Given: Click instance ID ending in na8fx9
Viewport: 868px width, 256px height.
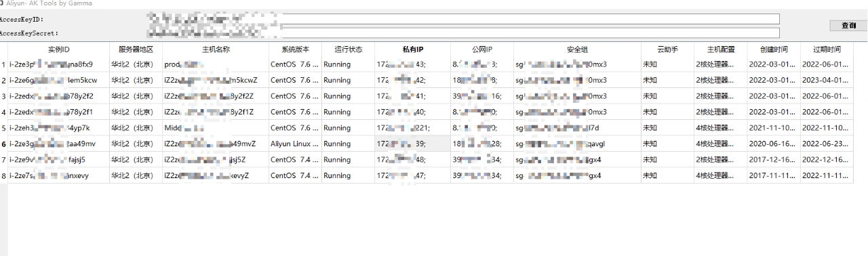Looking at the screenshot, I should point(59,65).
